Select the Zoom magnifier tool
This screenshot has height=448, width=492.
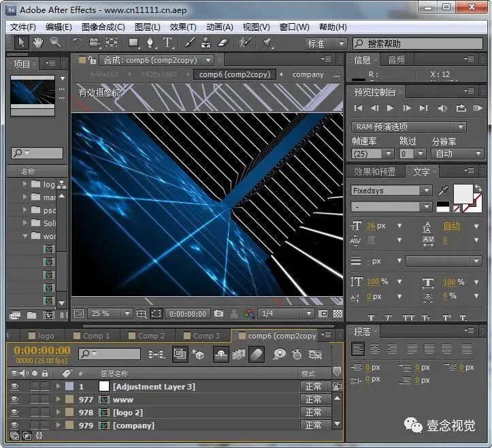[x=55, y=43]
